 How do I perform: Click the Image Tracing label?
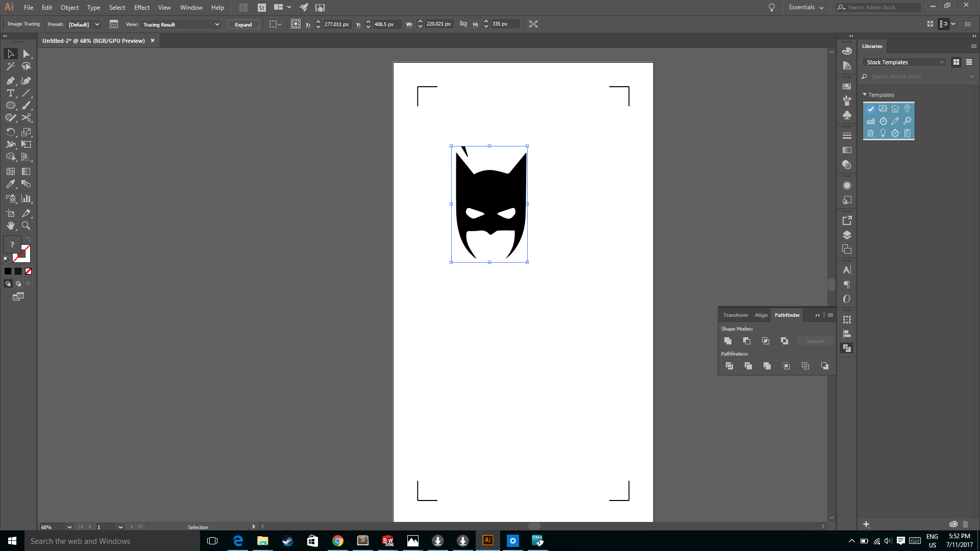click(x=23, y=24)
